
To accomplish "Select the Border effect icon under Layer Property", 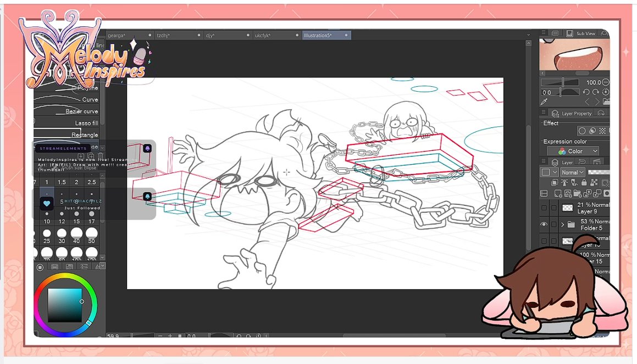I will coord(582,130).
